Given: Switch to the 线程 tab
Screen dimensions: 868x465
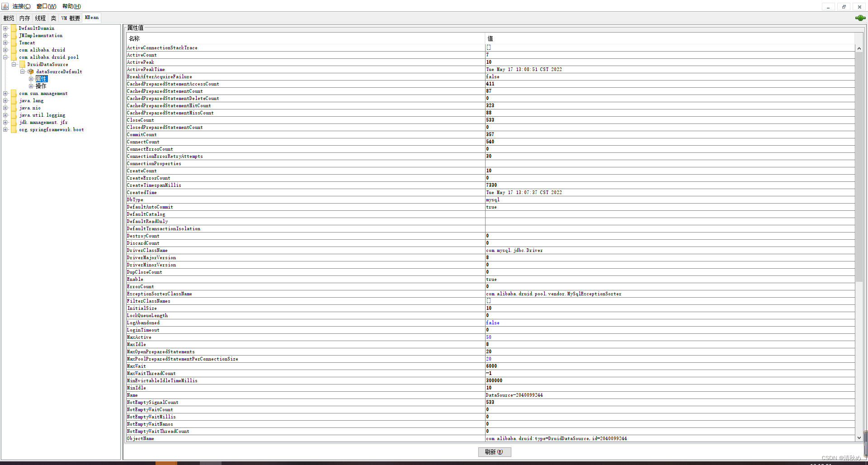Looking at the screenshot, I should click(40, 18).
